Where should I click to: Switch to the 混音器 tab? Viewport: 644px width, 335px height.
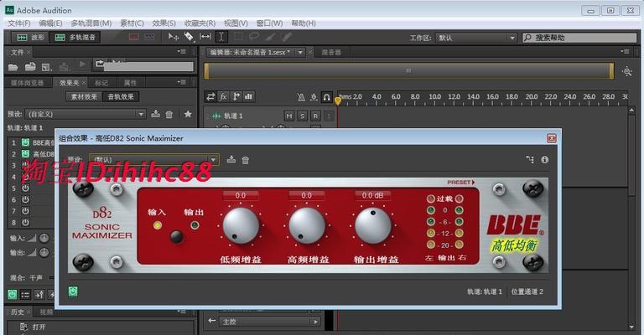point(331,52)
